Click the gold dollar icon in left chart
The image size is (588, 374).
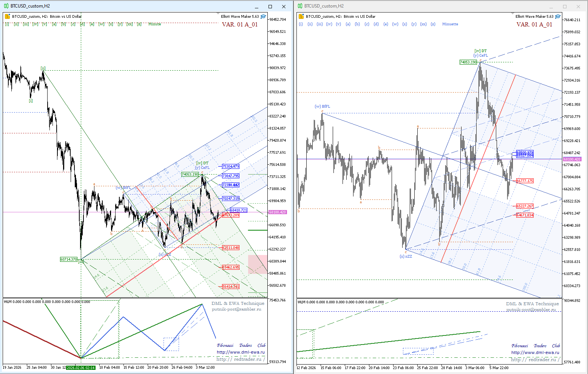[7, 17]
